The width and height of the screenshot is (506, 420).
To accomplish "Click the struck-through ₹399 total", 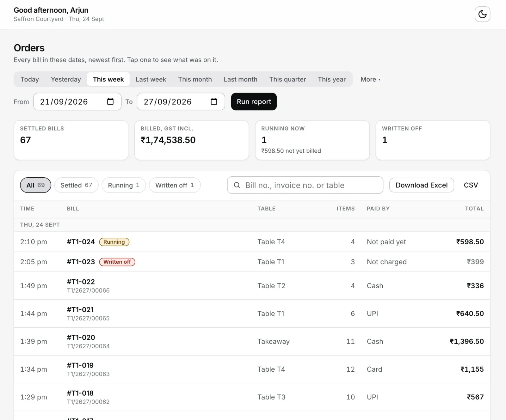I will click(x=475, y=262).
